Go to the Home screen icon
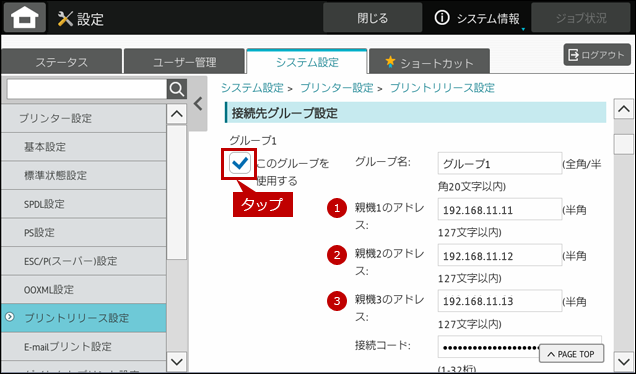This screenshot has height=374, width=636. (x=25, y=17)
